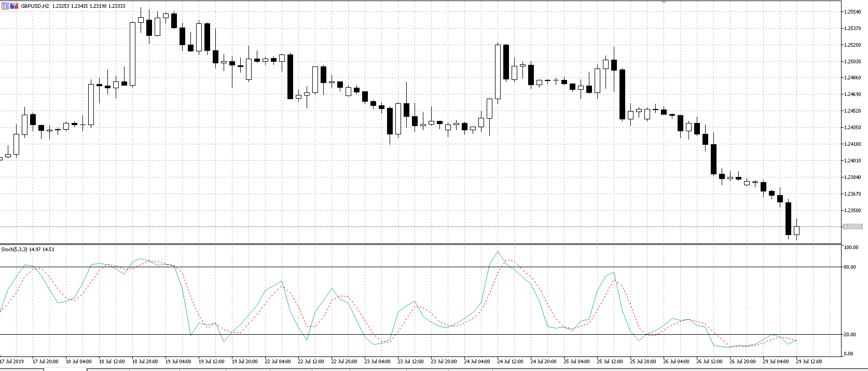
Task: Click the 29 Jul 04:00 time label
Action: tap(776, 362)
